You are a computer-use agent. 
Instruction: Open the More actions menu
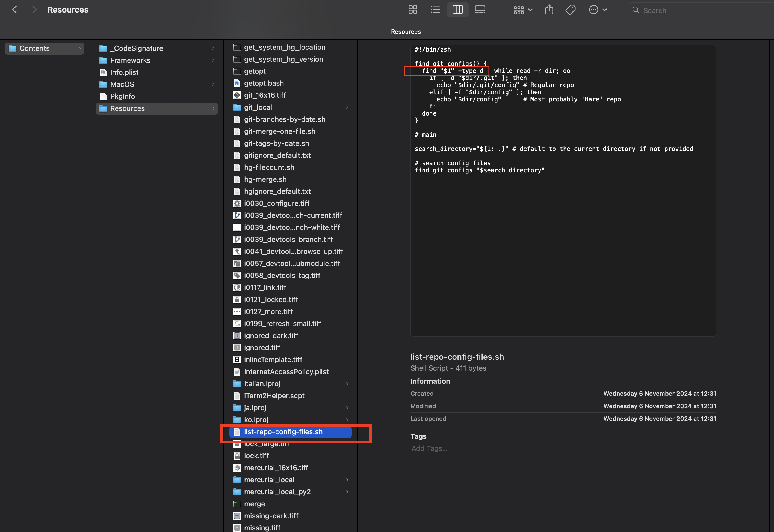coord(597,10)
